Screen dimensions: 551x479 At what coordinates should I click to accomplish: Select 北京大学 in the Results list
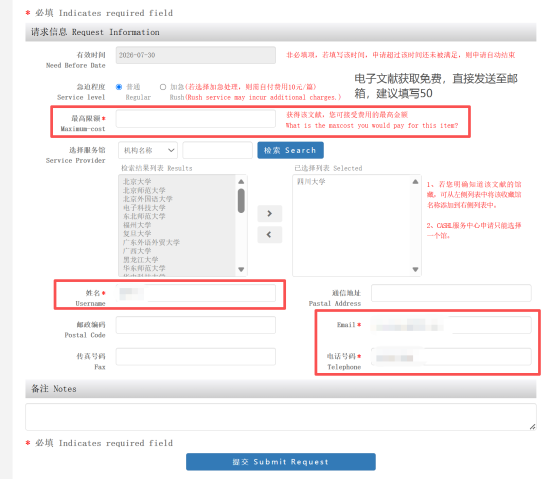click(x=137, y=182)
